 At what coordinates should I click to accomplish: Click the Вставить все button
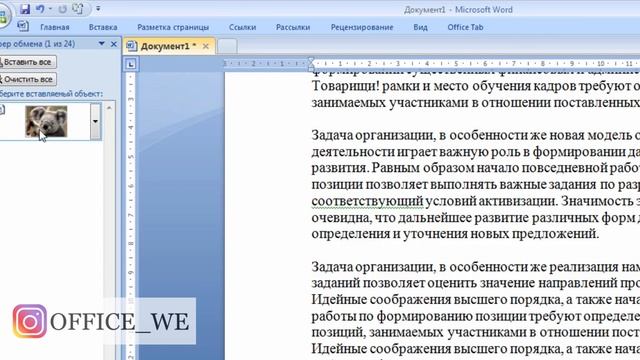pos(27,62)
